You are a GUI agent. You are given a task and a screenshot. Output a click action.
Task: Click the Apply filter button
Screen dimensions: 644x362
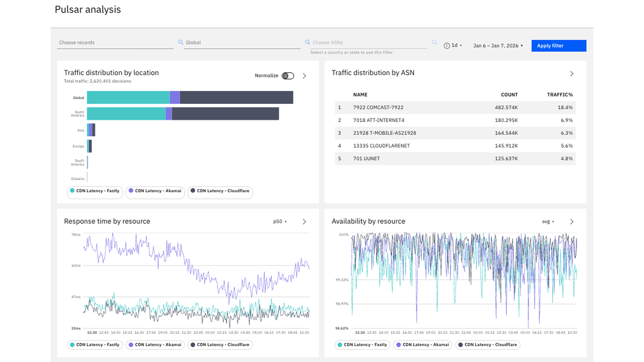(x=559, y=46)
